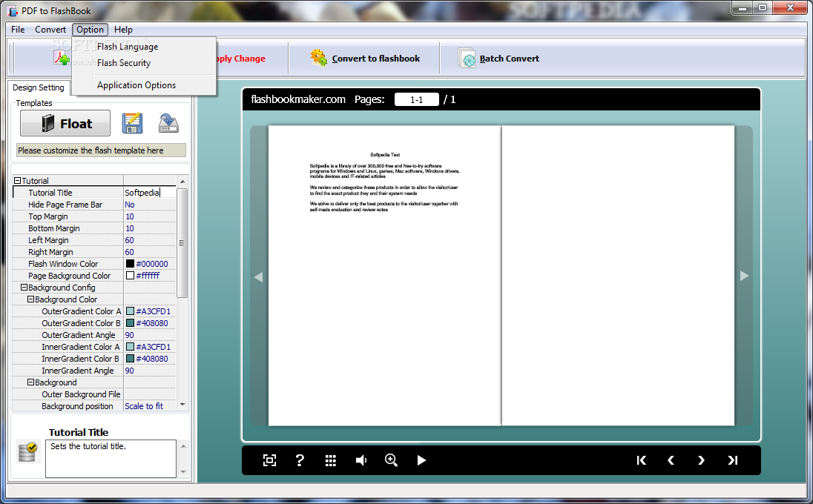Click the OuterGradient Color B swatch

(x=130, y=323)
